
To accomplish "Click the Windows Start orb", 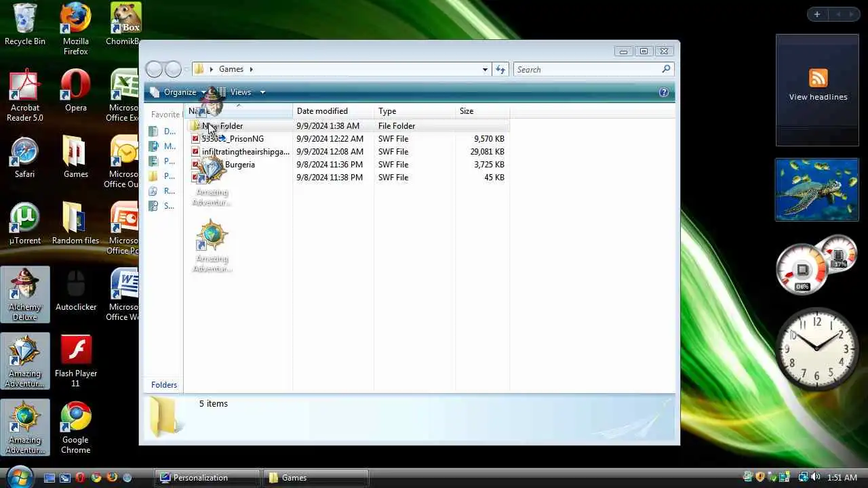I will (x=19, y=476).
